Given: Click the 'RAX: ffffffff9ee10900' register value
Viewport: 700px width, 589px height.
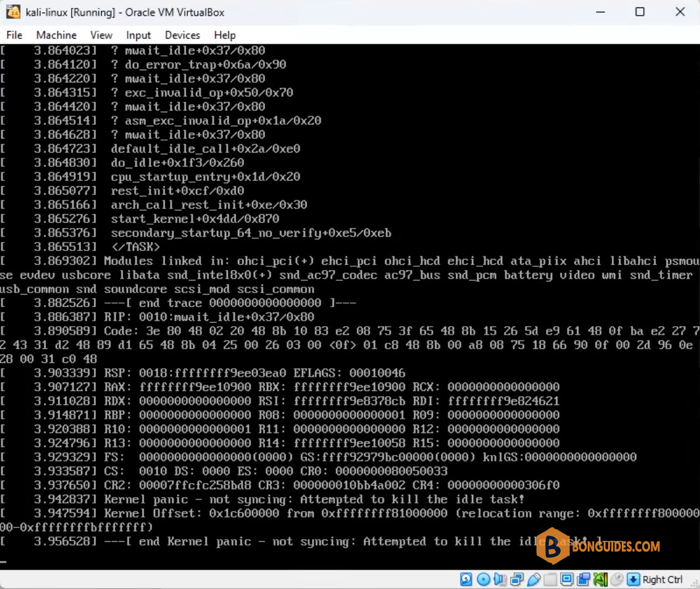Looking at the screenshot, I should [177, 387].
